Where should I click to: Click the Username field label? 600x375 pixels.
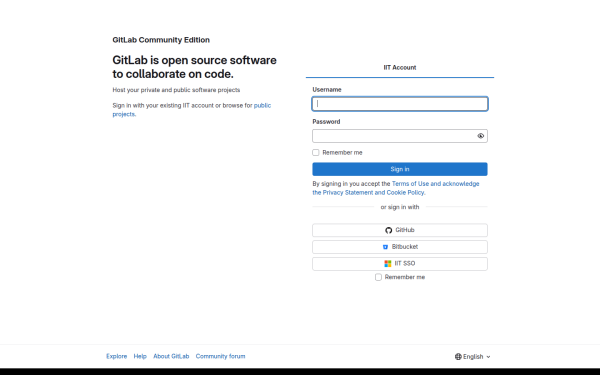[327, 90]
